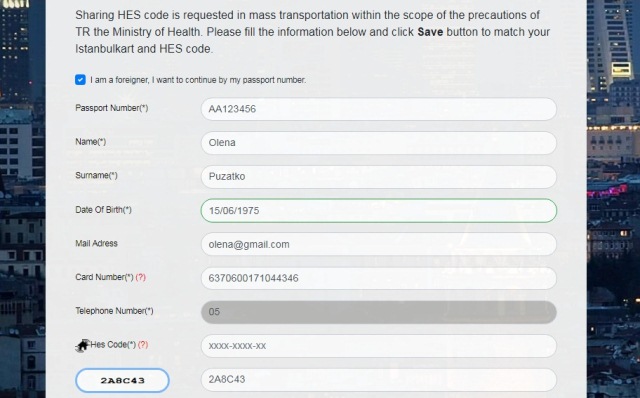Click the grayed Telephone Number field
Viewport: 640px width, 398px height.
point(379,312)
